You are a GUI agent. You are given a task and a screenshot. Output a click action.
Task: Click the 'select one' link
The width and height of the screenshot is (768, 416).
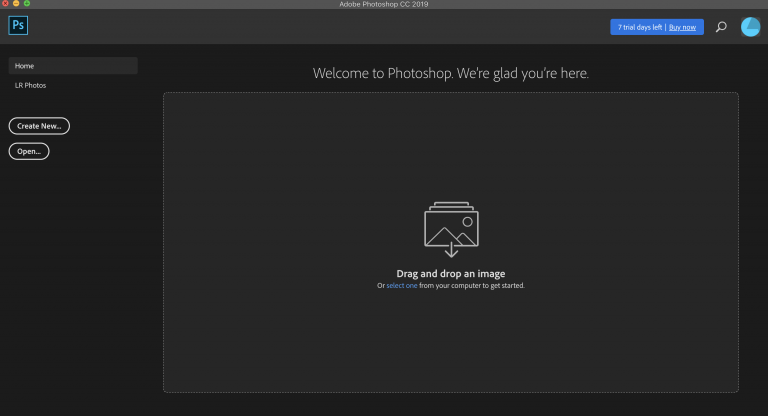(x=402, y=286)
